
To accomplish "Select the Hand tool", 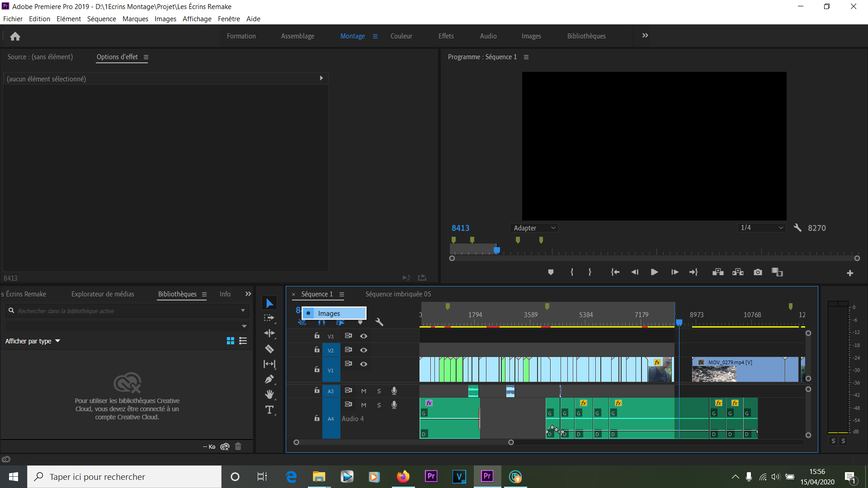I will 269,394.
